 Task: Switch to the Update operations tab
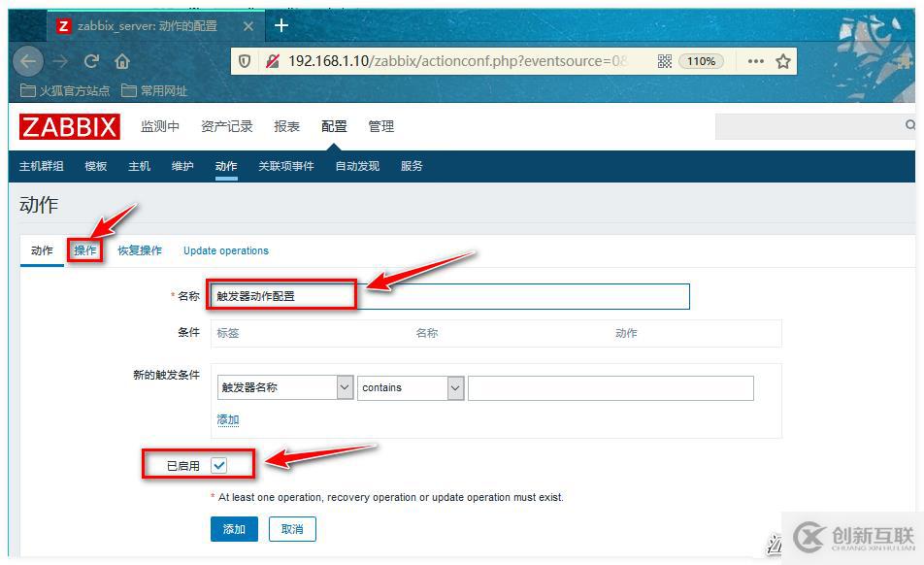[x=226, y=251]
